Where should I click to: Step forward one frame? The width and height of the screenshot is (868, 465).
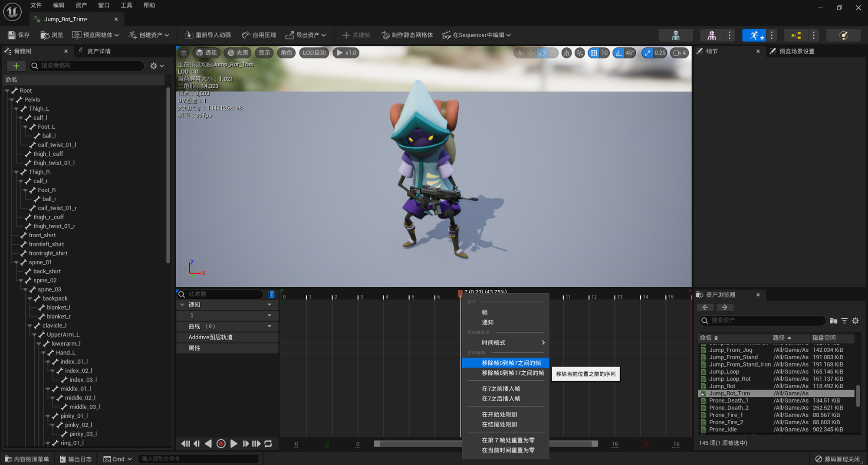(246, 444)
